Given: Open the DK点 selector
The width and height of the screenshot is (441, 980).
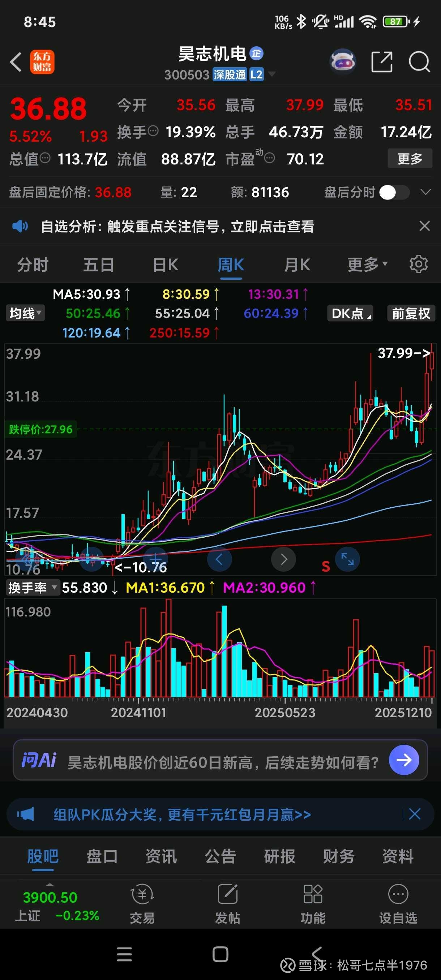Looking at the screenshot, I should pyautogui.click(x=350, y=313).
